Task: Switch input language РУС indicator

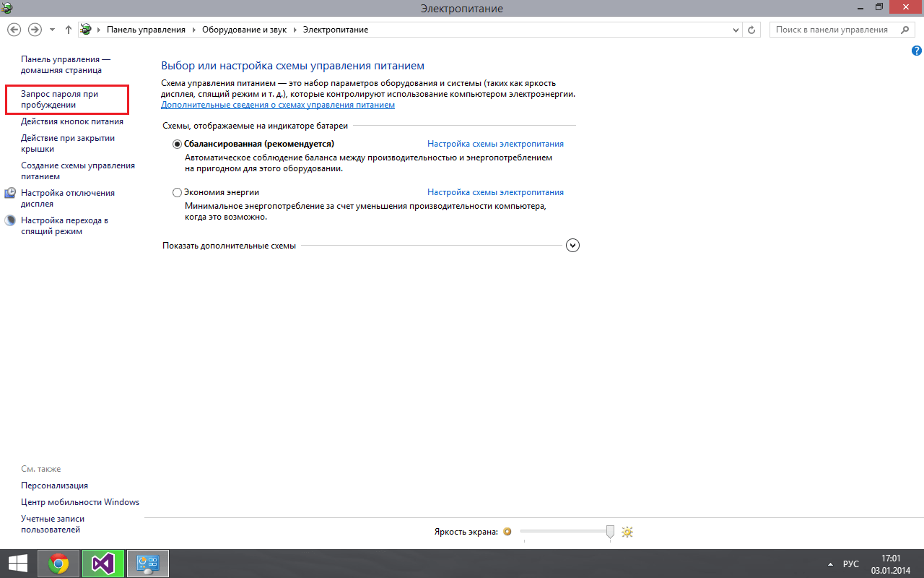Action: coord(851,564)
